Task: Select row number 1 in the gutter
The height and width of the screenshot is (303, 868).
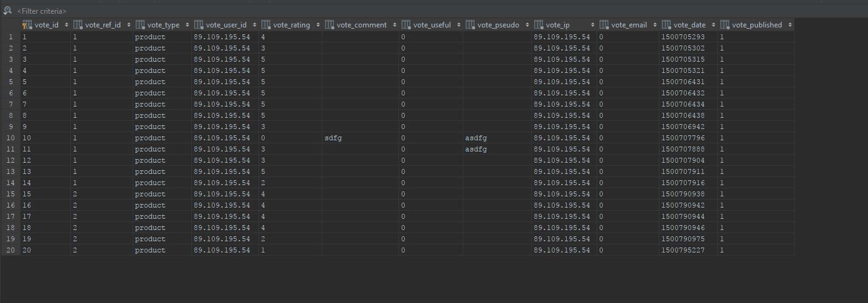Action: point(10,37)
